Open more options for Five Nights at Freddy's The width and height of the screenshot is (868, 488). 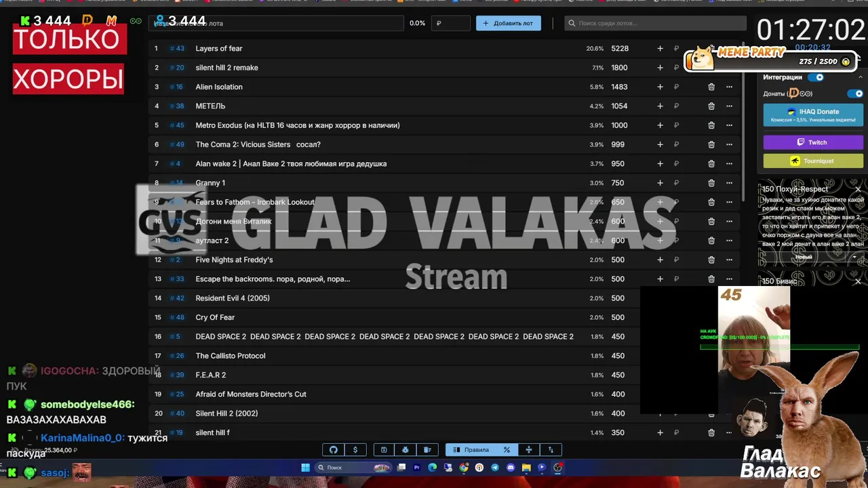(729, 260)
